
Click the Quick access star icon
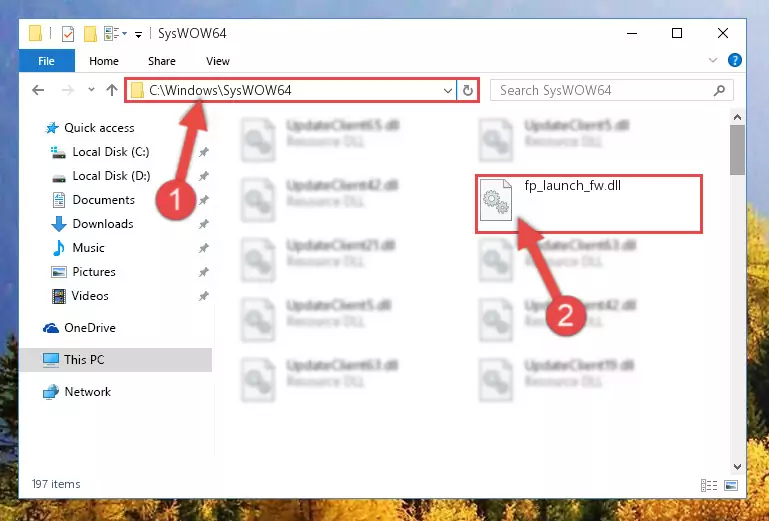52,128
